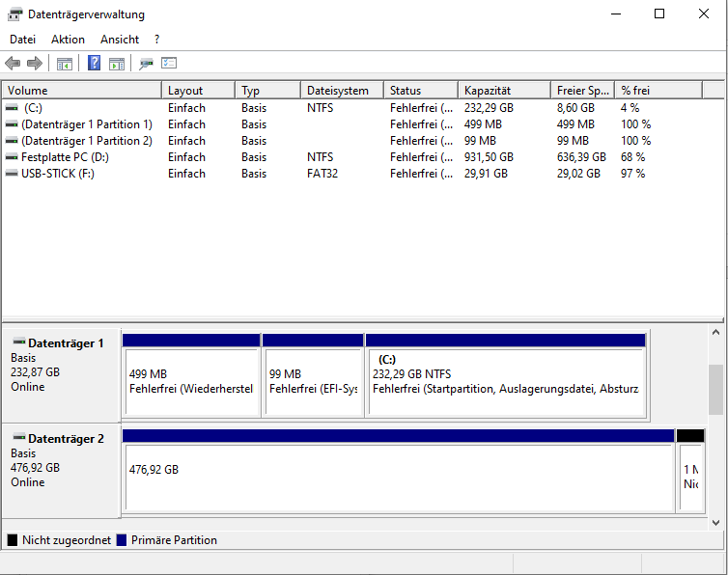Viewport: 728px width, 575px height.
Task: Click the drive icon of USB-STICK (F:)
Action: click(x=12, y=174)
